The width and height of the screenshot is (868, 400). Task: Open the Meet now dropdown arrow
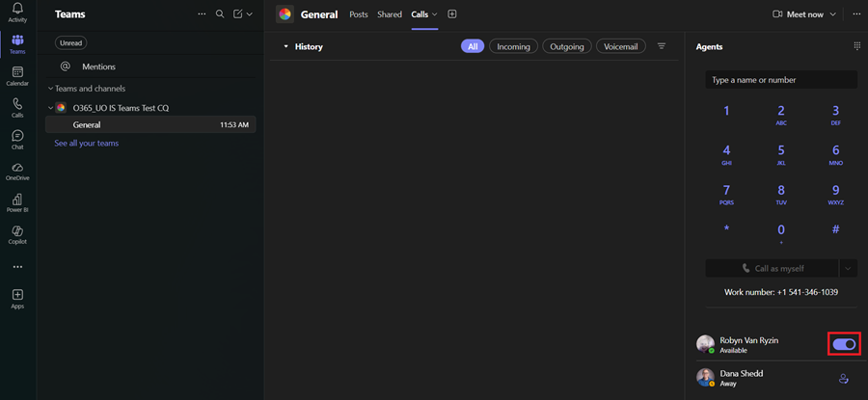[x=832, y=14]
